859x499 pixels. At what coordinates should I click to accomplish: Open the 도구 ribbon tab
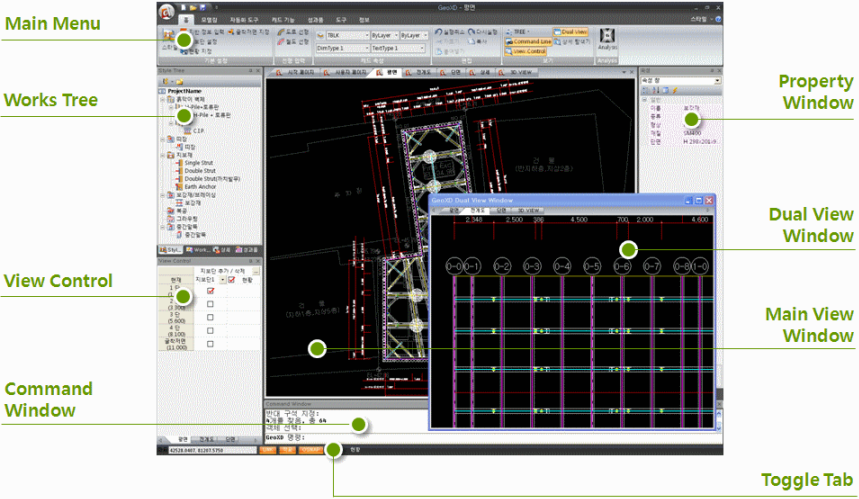(x=341, y=18)
